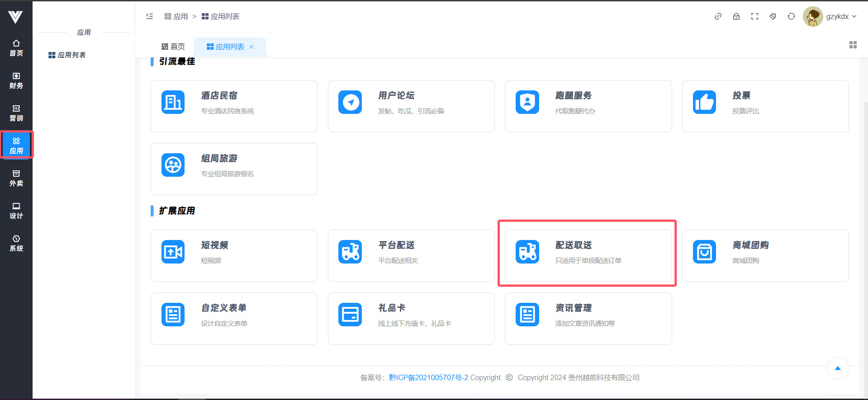Open the 配送取送 app card

click(x=588, y=255)
